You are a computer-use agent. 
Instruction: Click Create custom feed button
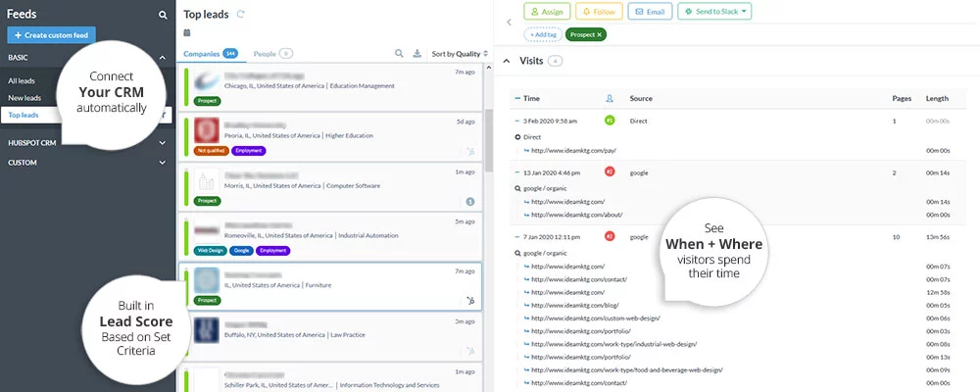[50, 35]
